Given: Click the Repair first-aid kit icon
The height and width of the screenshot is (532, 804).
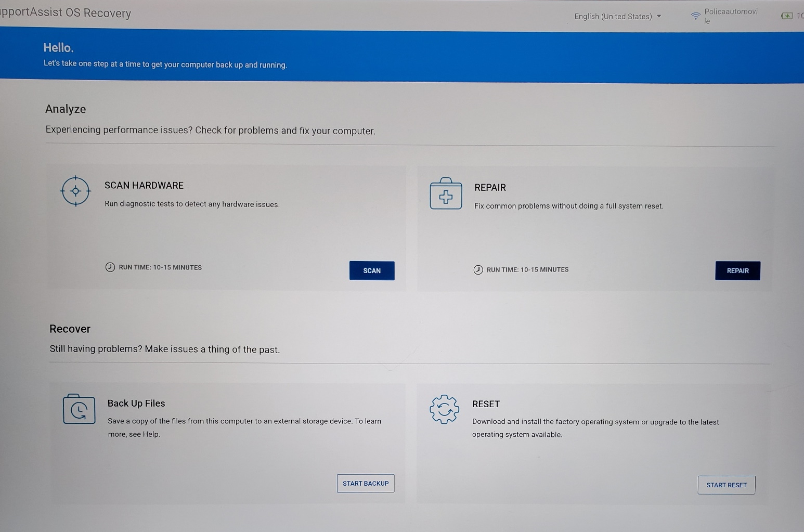Looking at the screenshot, I should point(446,193).
